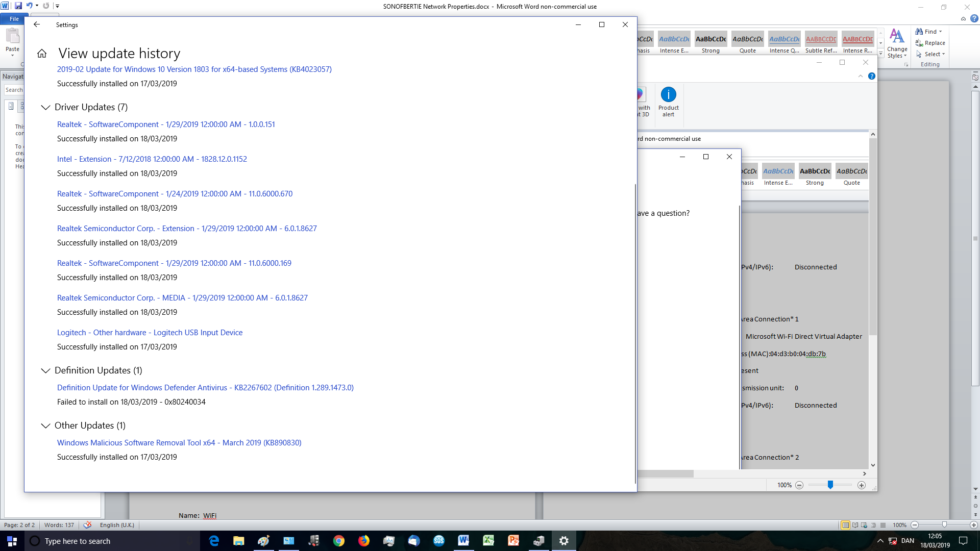Click Save in Word's quick access toolbar

pyautogui.click(x=18, y=6)
